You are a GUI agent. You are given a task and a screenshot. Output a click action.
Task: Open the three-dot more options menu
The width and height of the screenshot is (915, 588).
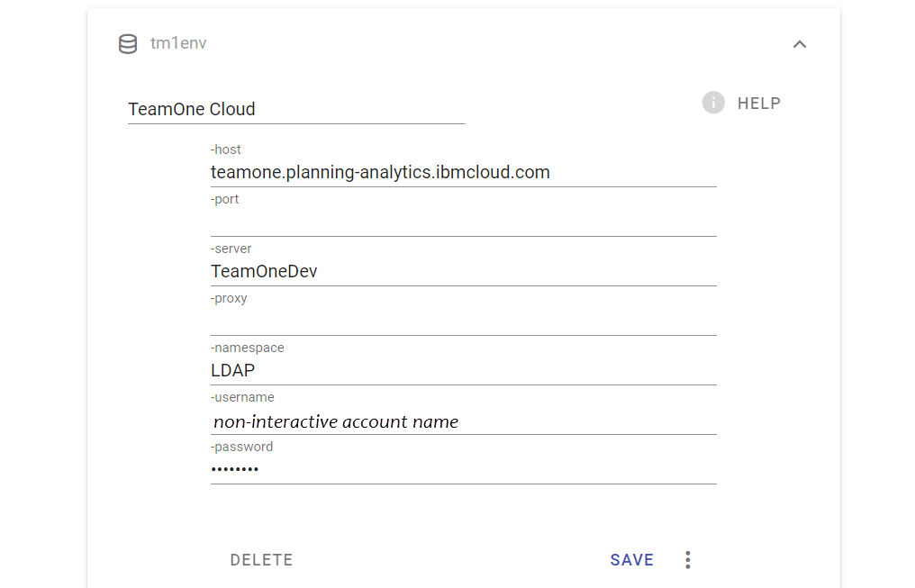(688, 559)
